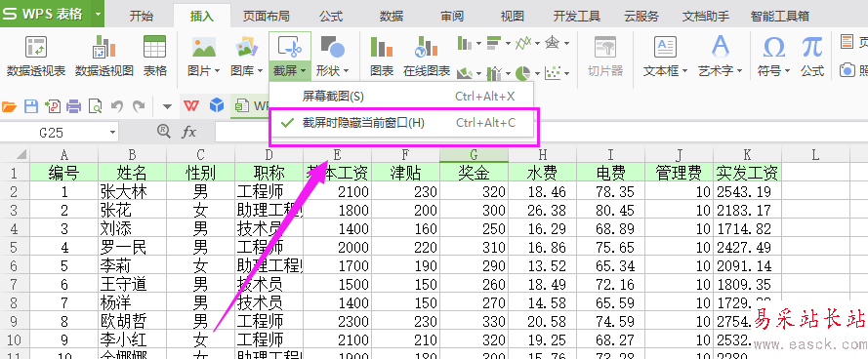Open the Name Box G25 dropdown arrow
868x359 pixels.
(x=112, y=133)
